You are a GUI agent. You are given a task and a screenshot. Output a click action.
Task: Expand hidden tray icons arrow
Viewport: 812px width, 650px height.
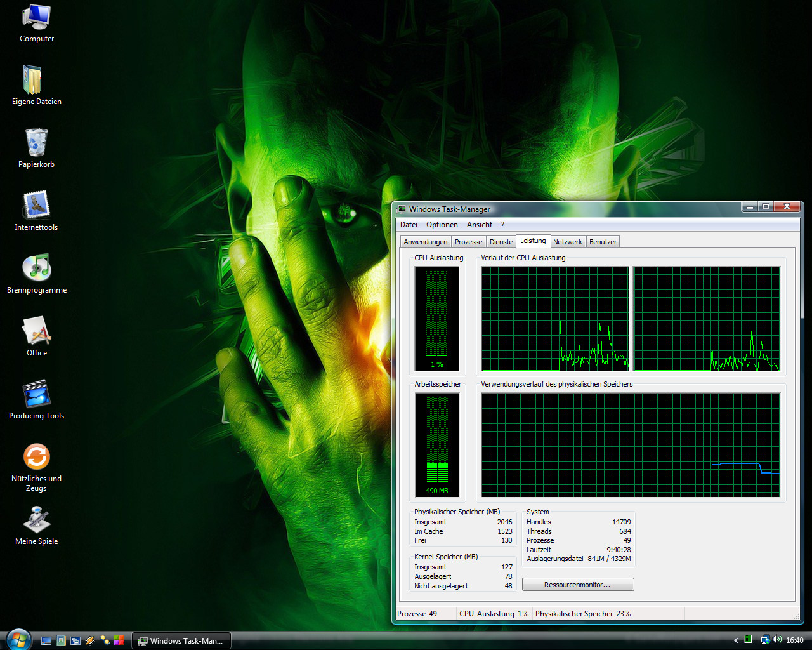click(736, 640)
